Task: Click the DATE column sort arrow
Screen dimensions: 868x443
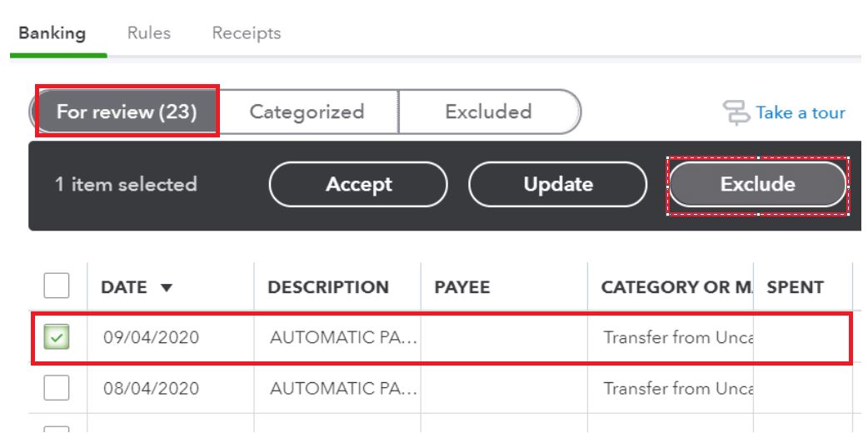Action: 165,288
